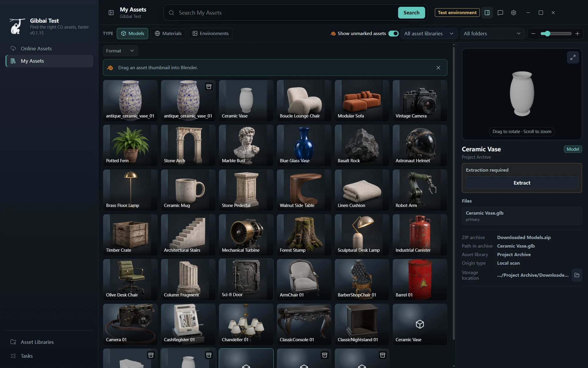Select the Blue Glass Vase asset
The height and width of the screenshot is (368, 588).
[304, 145]
